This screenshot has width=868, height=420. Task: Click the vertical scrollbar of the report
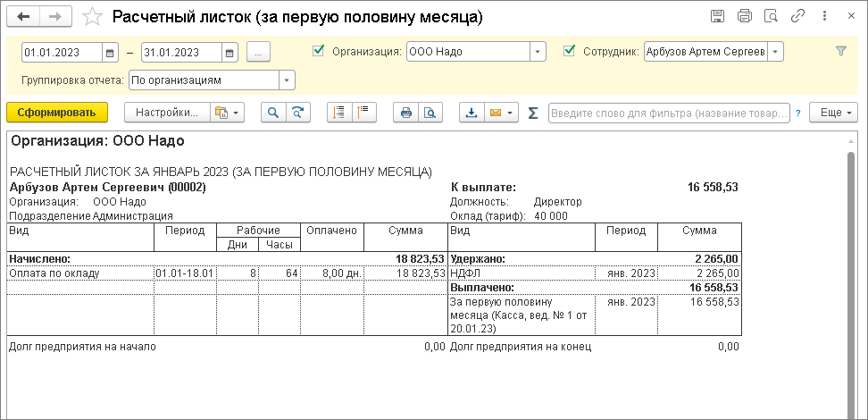click(852, 268)
